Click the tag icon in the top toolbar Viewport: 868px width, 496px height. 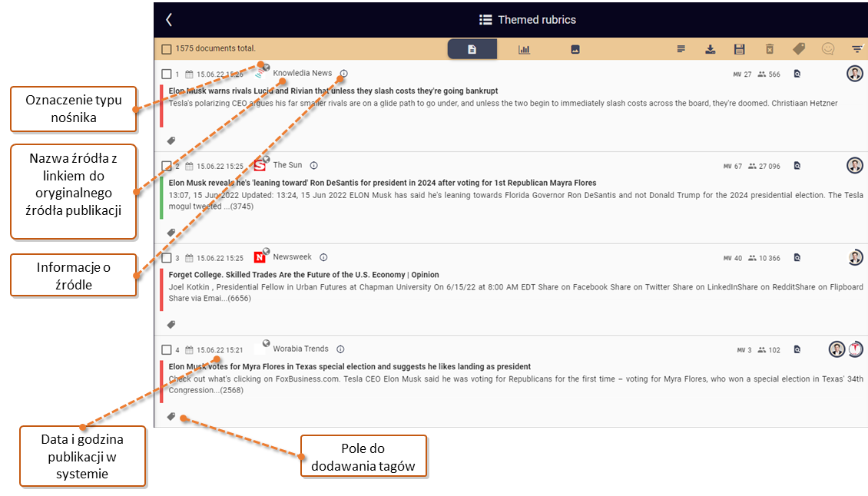799,49
